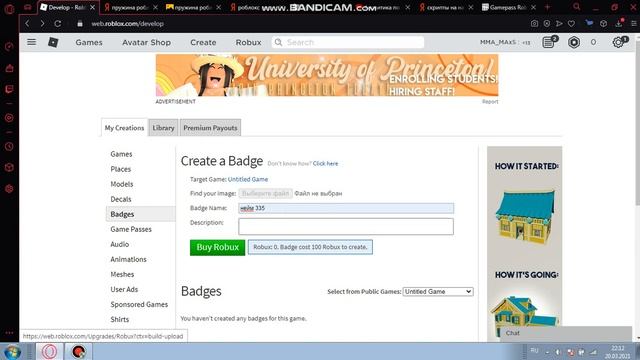Screen dimensions: 640x360
Task: Click the Roblox logo home icon
Action: coord(53,42)
